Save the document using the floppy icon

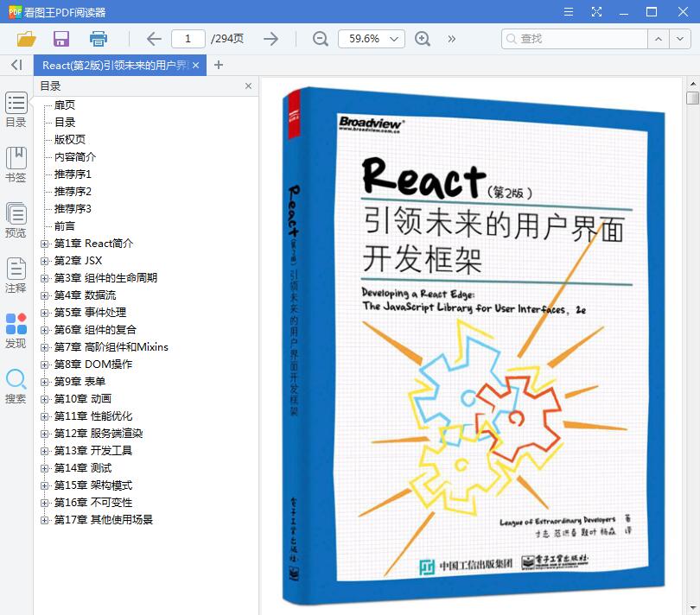(61, 39)
